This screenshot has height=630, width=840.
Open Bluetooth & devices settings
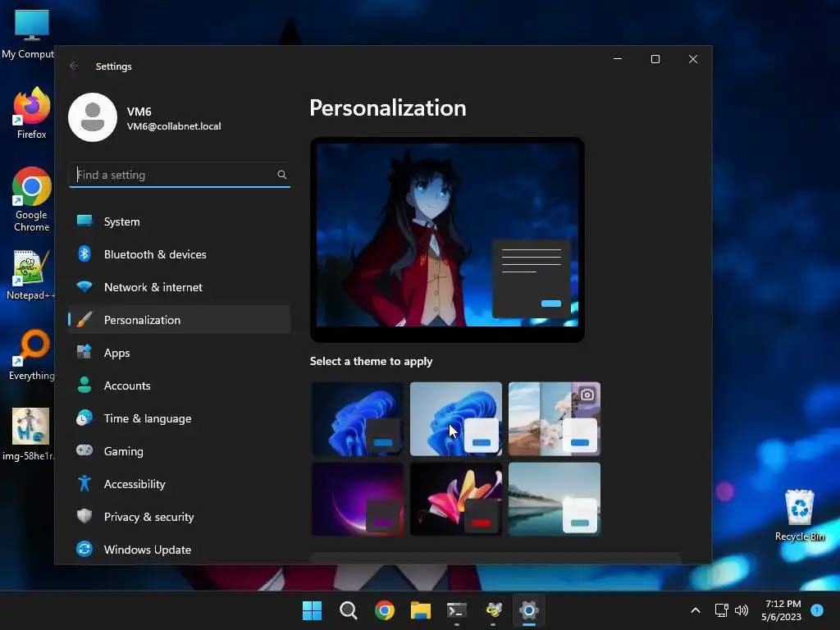tap(179, 254)
